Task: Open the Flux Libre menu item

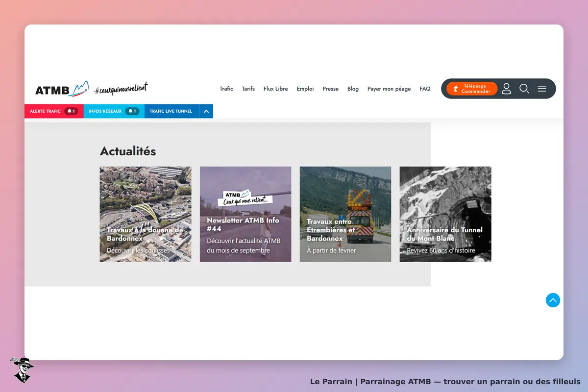Action: point(276,89)
